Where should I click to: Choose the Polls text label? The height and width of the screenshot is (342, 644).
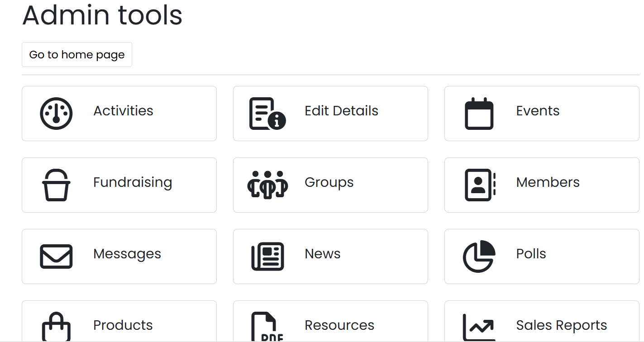[x=531, y=254]
